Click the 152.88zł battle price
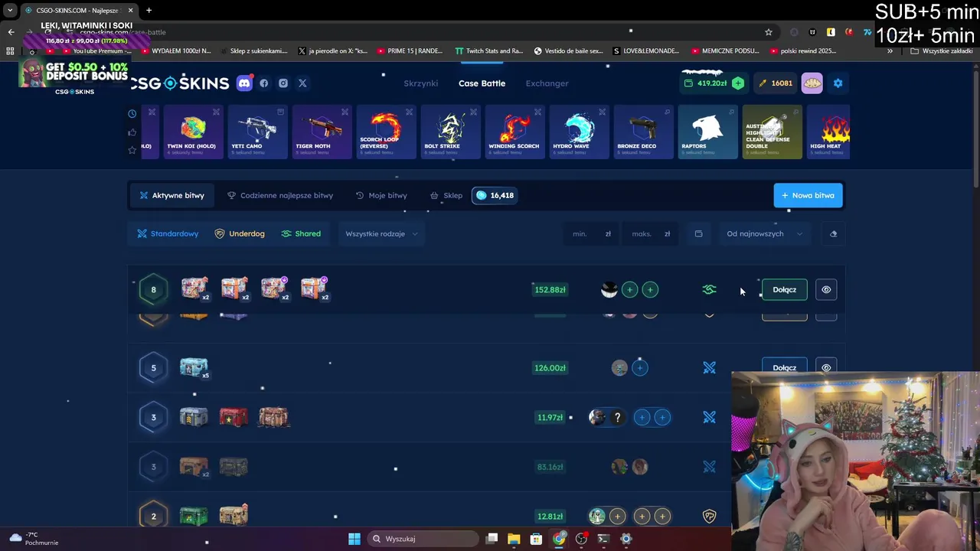The height and width of the screenshot is (551, 980). 550,289
